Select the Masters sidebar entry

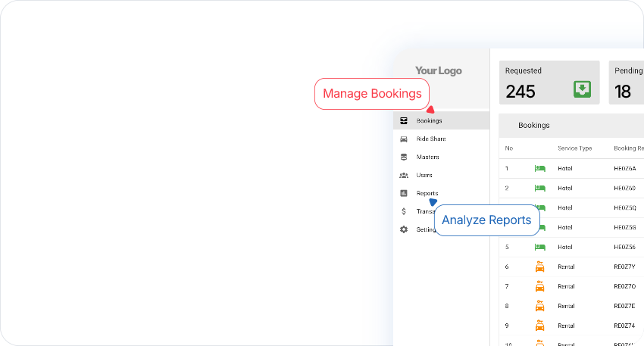[x=427, y=157]
